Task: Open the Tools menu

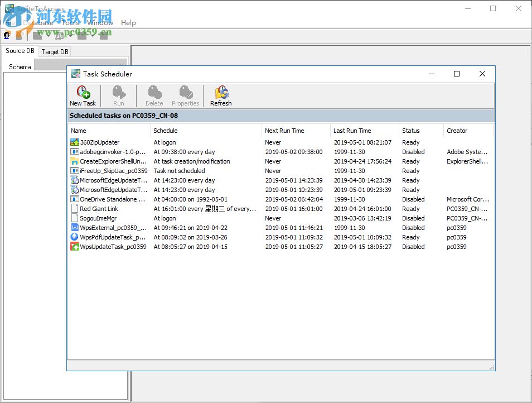Action: pyautogui.click(x=71, y=23)
